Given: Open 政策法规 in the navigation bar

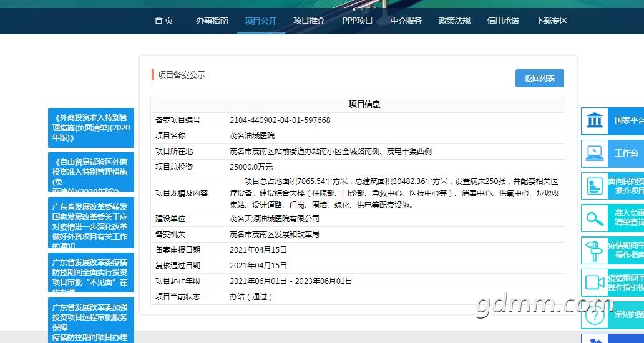Looking at the screenshot, I should [x=454, y=21].
